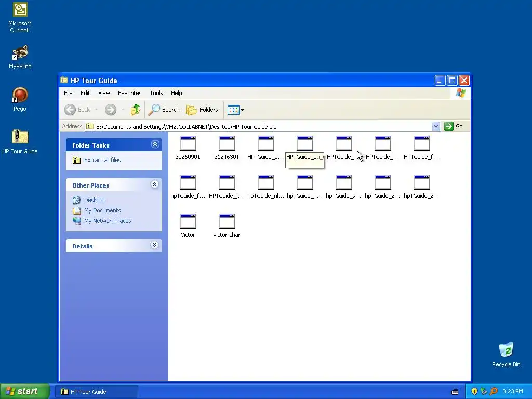Open My Documents link
This screenshot has height=399, width=532.
[102, 210]
